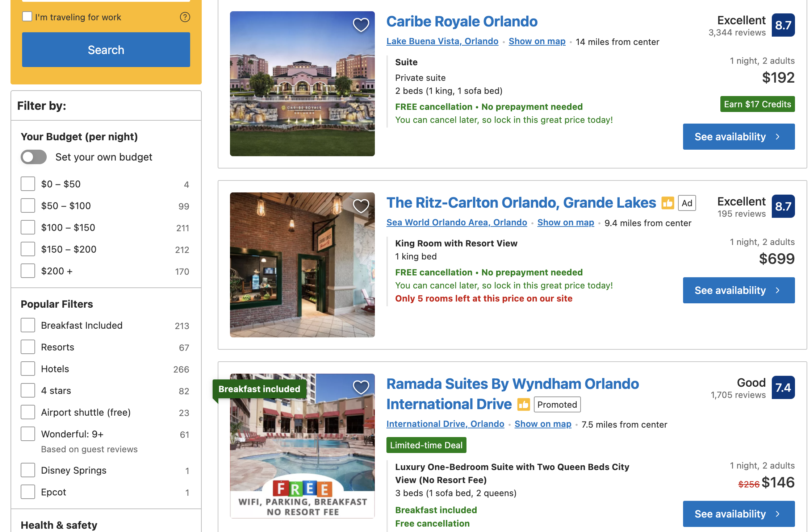Show Ramada Suites on map
The image size is (812, 532).
click(x=543, y=424)
